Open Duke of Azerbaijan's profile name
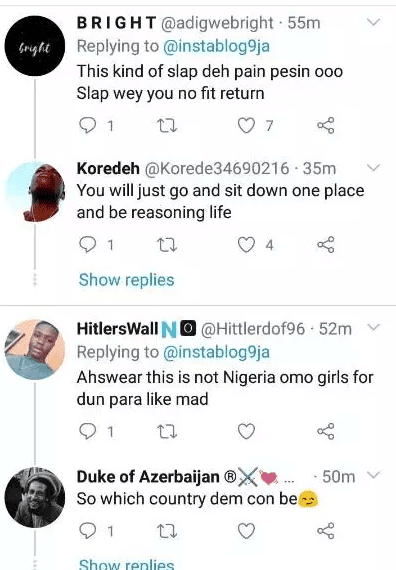The width and height of the screenshot is (396, 570). point(148,477)
